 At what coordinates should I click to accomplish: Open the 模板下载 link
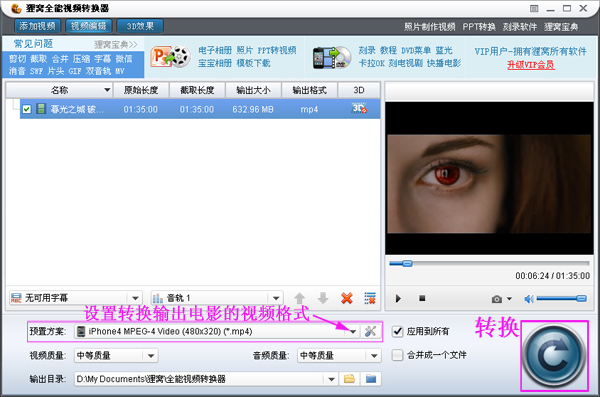pos(253,63)
